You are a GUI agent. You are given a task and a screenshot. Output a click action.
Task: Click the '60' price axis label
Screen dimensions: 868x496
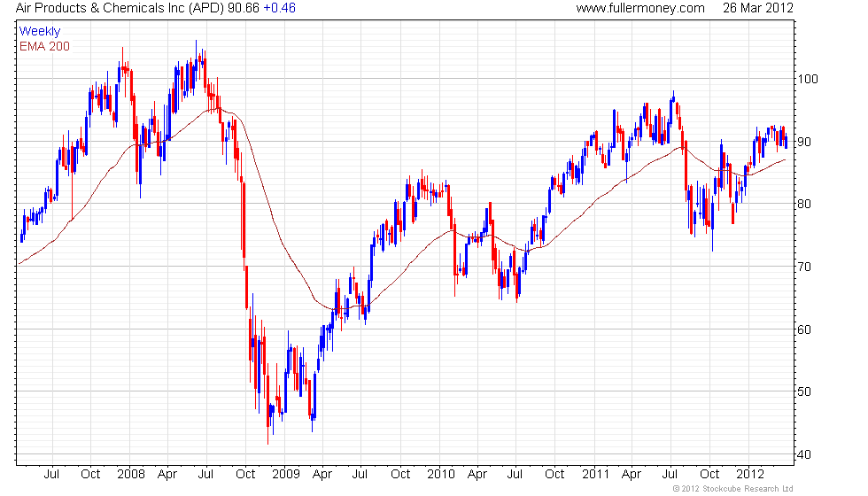pyautogui.click(x=804, y=329)
